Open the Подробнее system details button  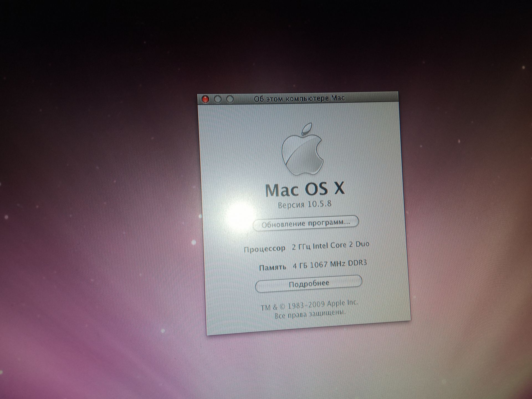point(309,283)
